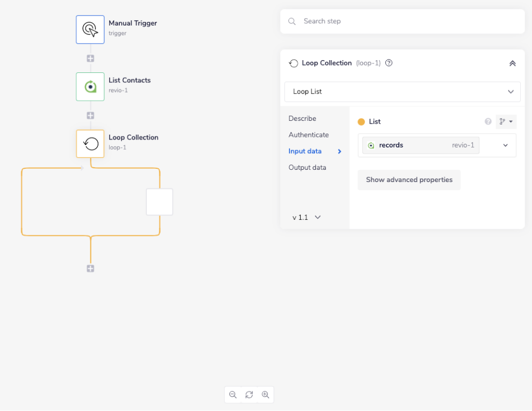532x411 pixels.
Task: Reset the canvas zoom level
Action: (249, 394)
